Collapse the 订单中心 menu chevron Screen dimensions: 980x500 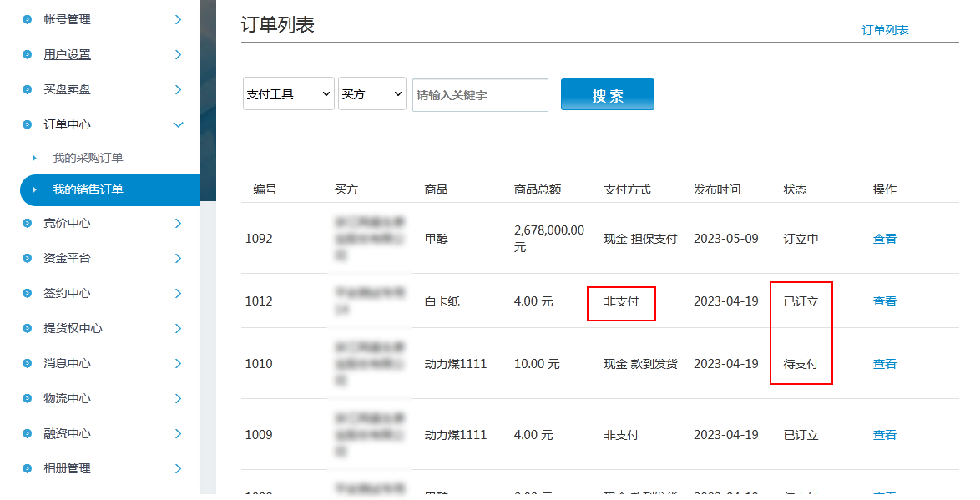pos(178,124)
